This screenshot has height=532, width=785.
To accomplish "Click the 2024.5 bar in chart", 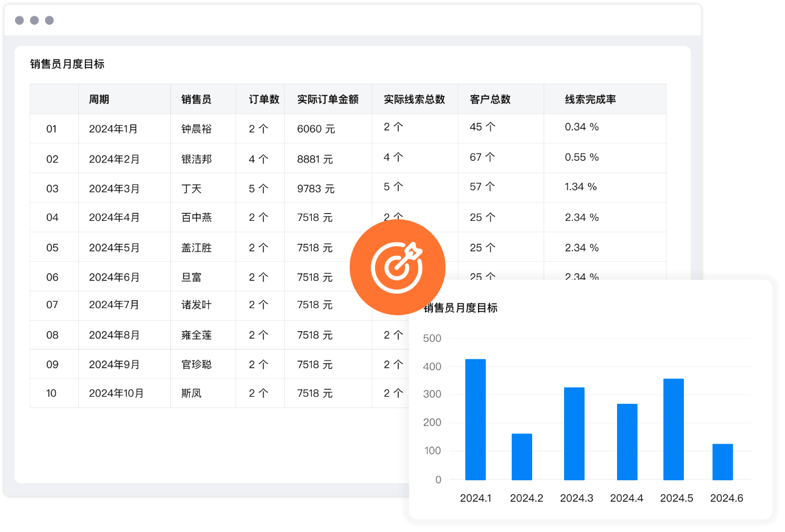I will point(673,429).
